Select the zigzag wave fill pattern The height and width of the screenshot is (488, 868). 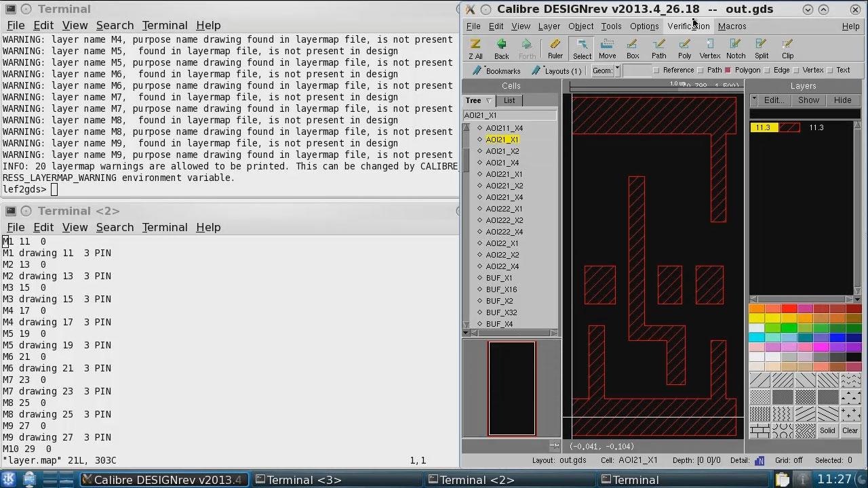click(x=783, y=414)
